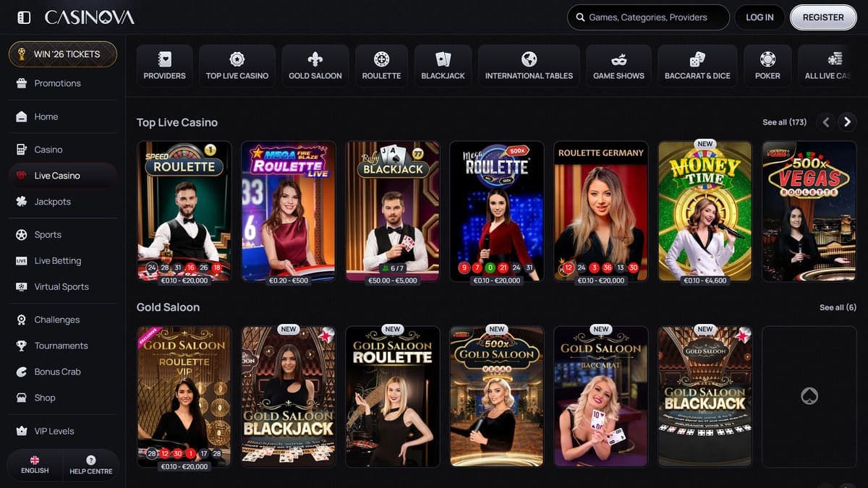Click the Shop store icon
This screenshot has width=868, height=488.
click(22, 398)
